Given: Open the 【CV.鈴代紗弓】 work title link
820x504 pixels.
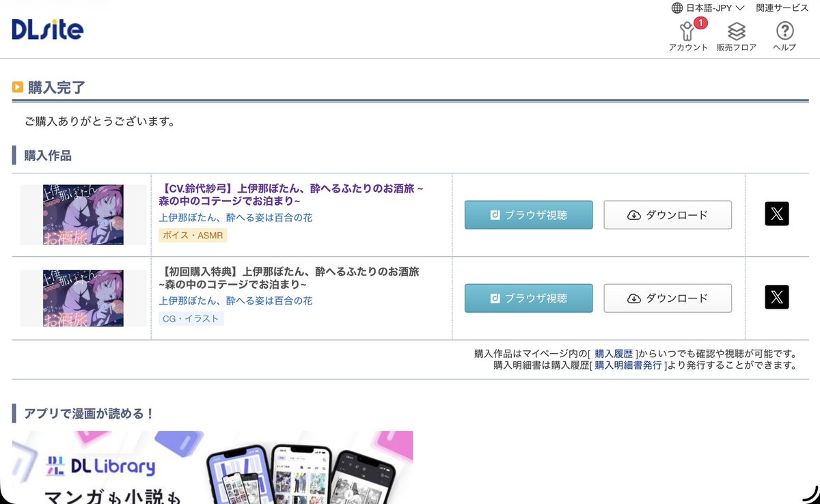Looking at the screenshot, I should click(292, 195).
